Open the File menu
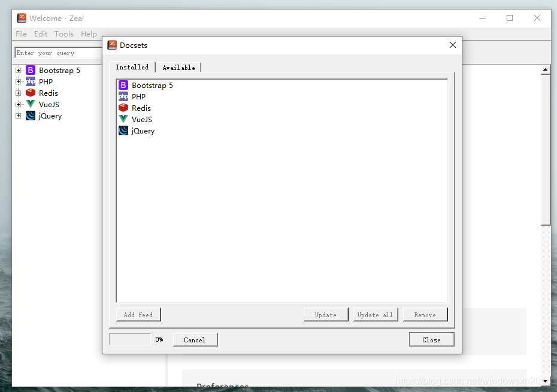Screen dimensions: 557x392 click(x=22, y=34)
